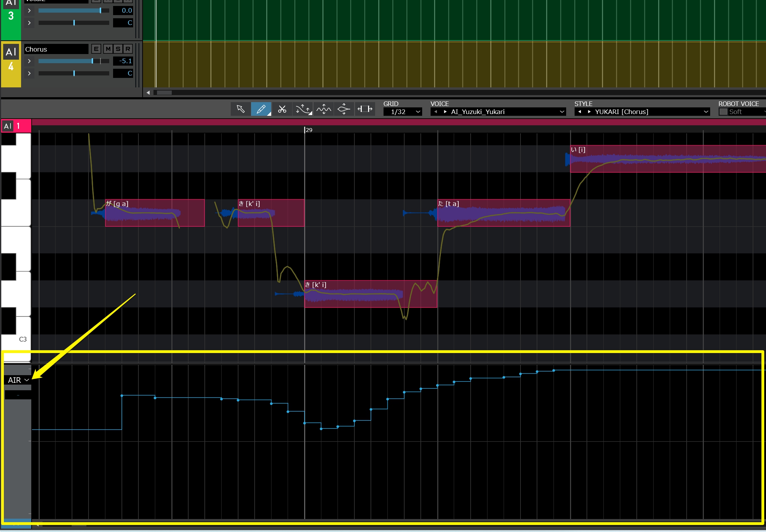Viewport: 766px width, 532px height.
Task: Enable the Robot Voice checkbox
Action: tap(723, 112)
